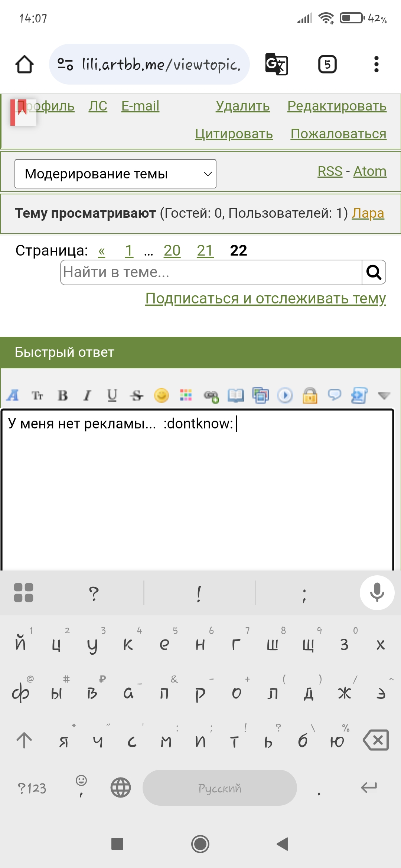Tap the keyboard return key
Screen dimensions: 401x868
click(369, 787)
